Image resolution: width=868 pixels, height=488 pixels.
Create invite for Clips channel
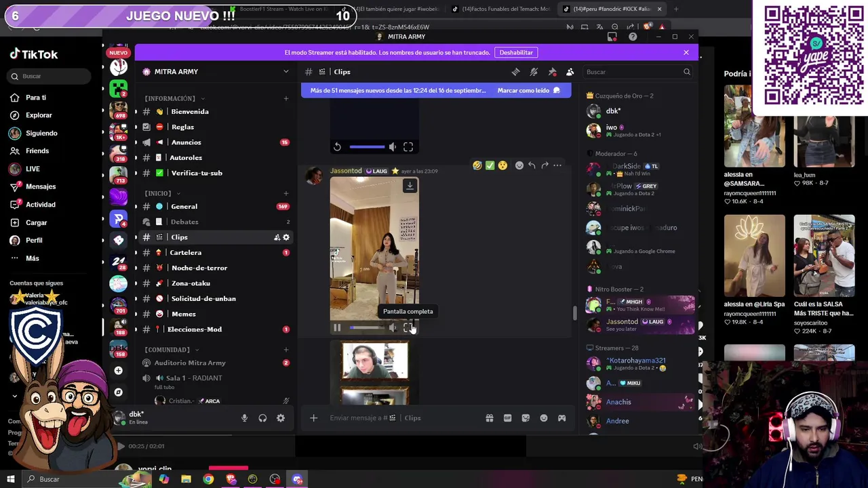tap(277, 237)
